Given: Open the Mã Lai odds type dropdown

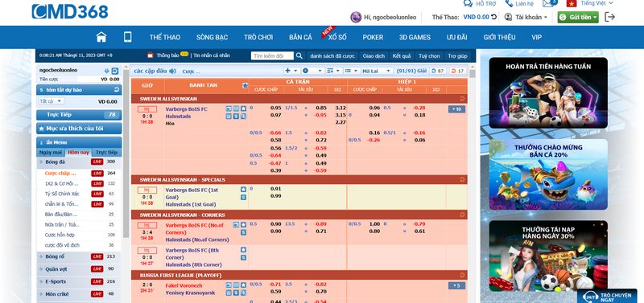Looking at the screenshot, I should [x=377, y=71].
